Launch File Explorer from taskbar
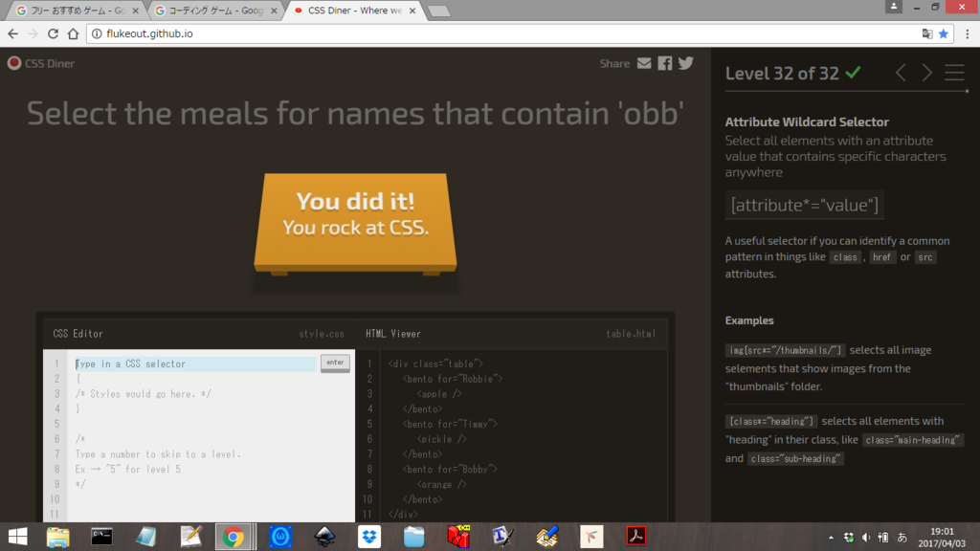The image size is (980, 551). tap(58, 537)
